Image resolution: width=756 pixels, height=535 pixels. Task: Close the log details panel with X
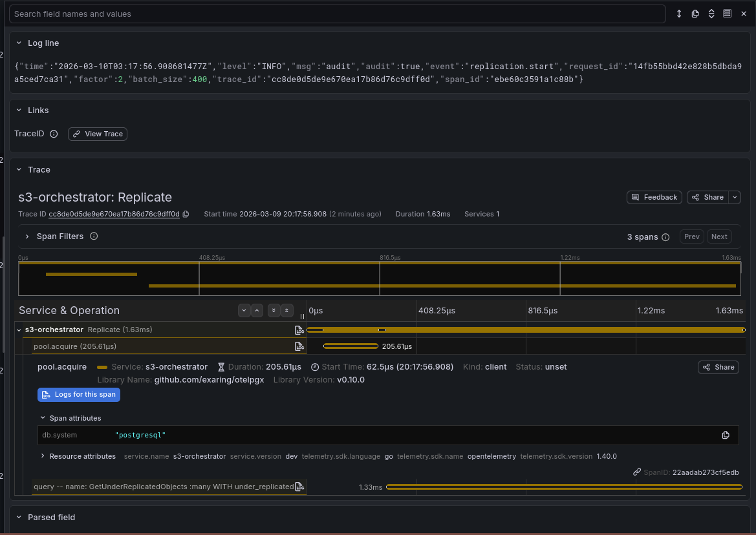click(x=744, y=14)
